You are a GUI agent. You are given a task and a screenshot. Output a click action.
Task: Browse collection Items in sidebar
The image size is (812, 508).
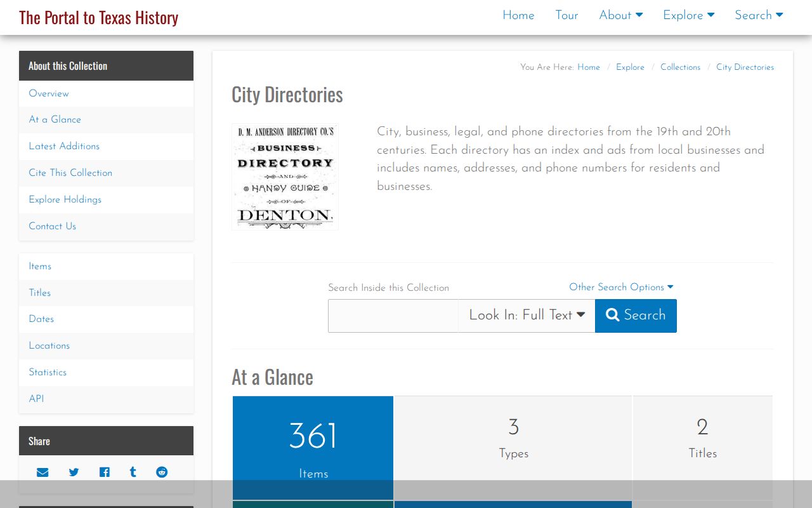click(x=106, y=266)
